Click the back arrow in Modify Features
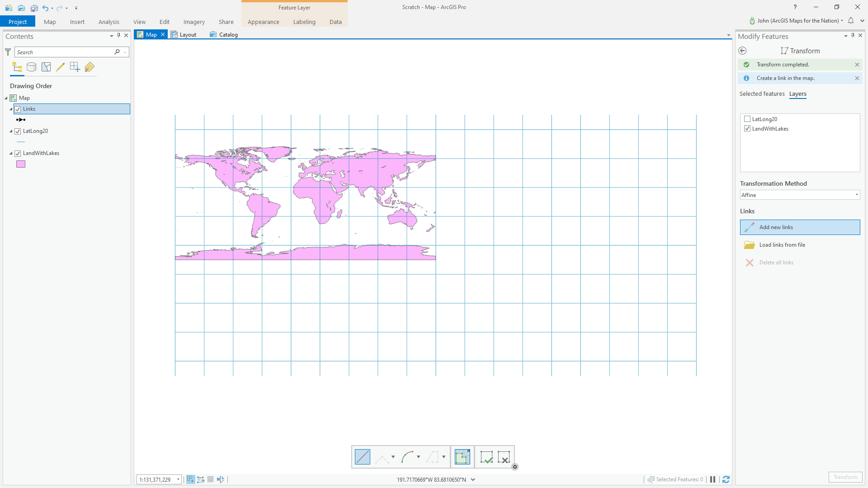 (742, 51)
